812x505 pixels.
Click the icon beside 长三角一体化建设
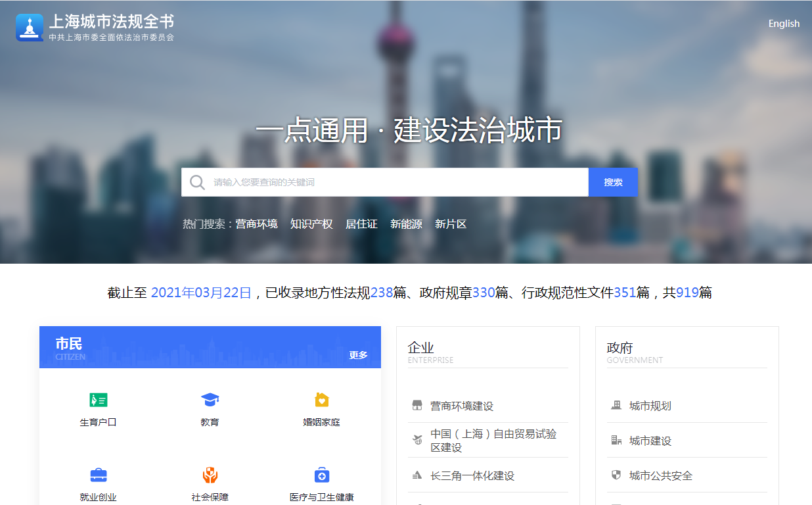[x=417, y=475]
